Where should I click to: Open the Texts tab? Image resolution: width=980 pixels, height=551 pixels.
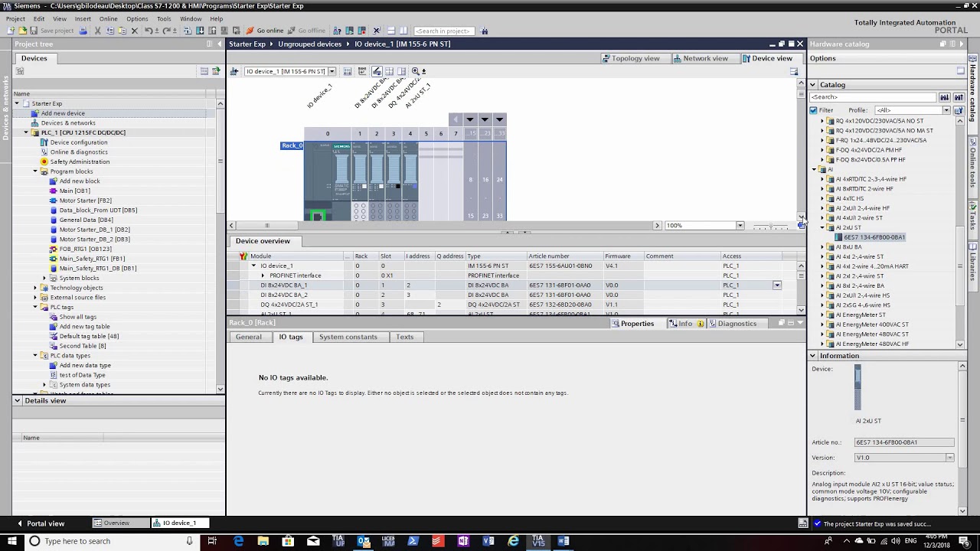404,337
